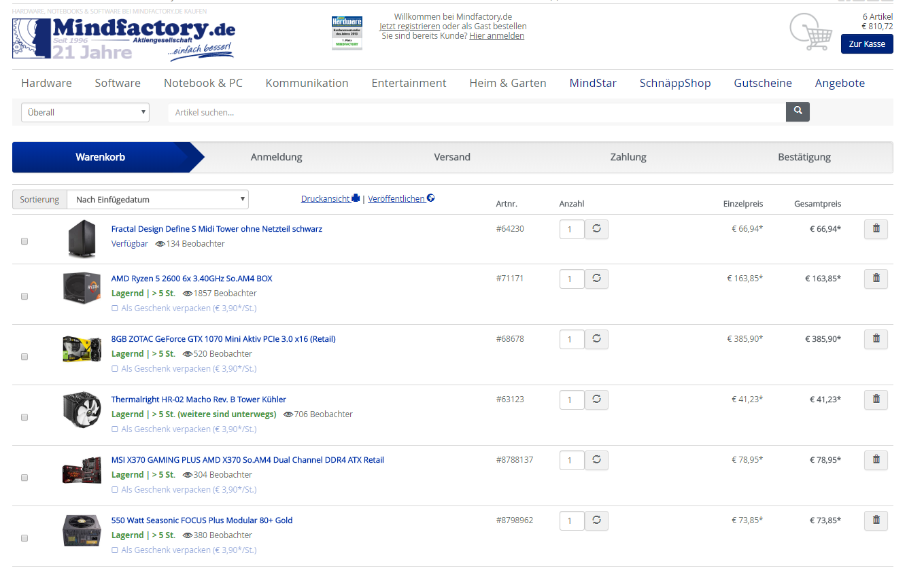Check the ZOTAC GTX 1070 row checkbox
The width and height of the screenshot is (924, 568).
pos(24,357)
